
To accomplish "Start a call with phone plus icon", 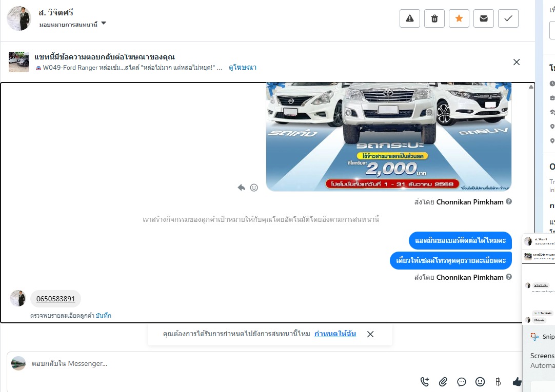I will pyautogui.click(x=424, y=382).
